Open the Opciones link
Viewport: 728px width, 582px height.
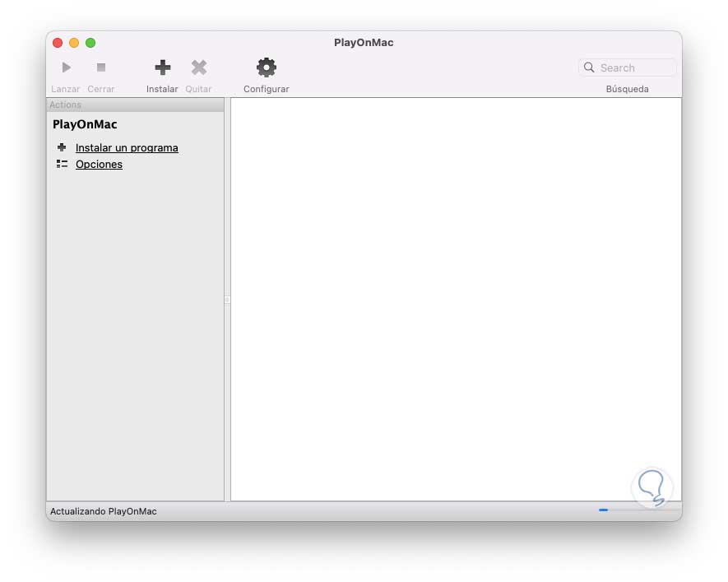[x=99, y=165]
